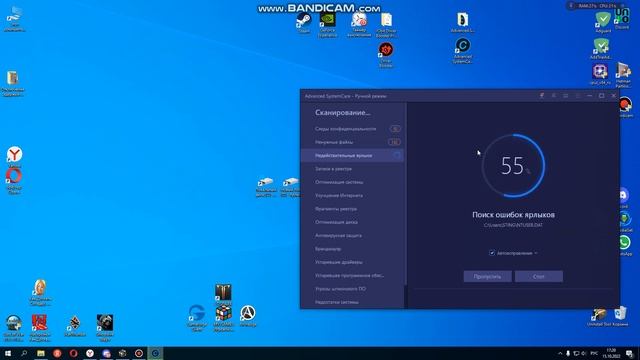Select 'Брандмауэр' scan item
Viewport: 640px width, 360px height.
pos(352,249)
